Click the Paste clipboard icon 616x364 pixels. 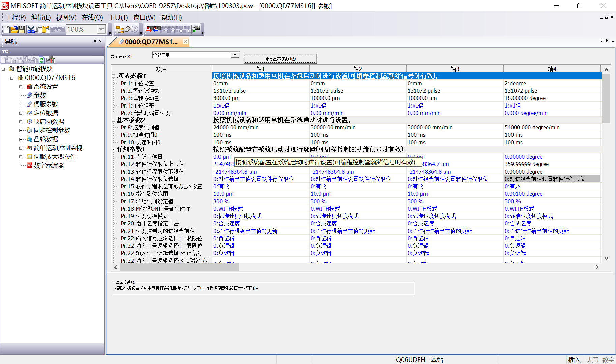coord(46,30)
